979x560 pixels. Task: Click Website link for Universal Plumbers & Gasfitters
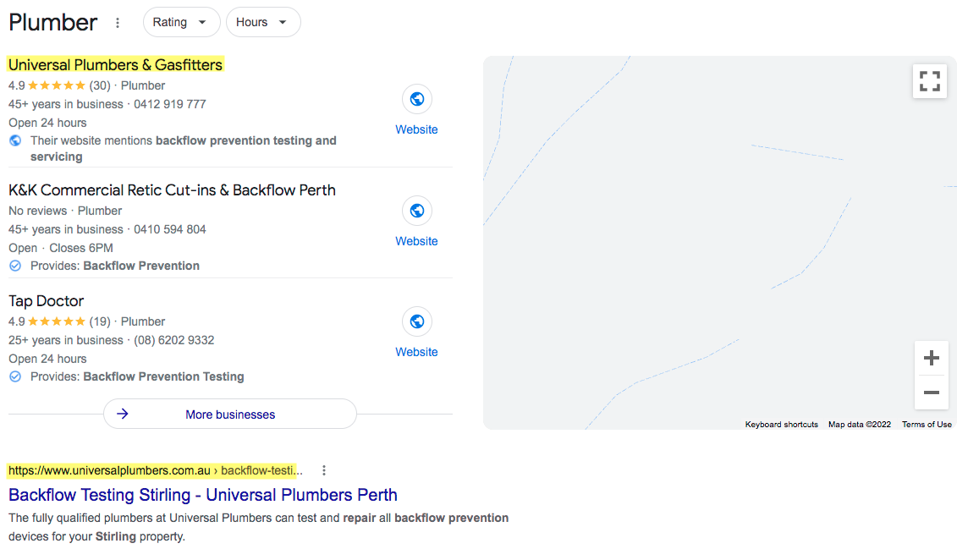(416, 129)
